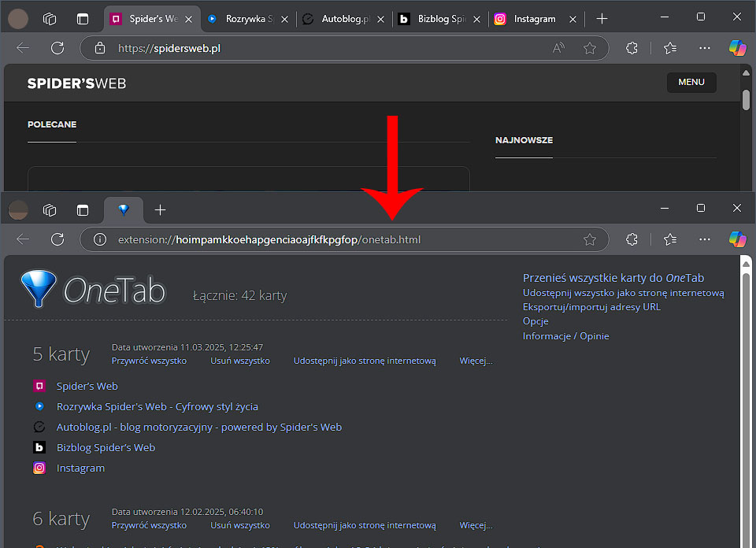Open saved Spider's Web link in OneTab
The image size is (756, 548).
(x=87, y=386)
